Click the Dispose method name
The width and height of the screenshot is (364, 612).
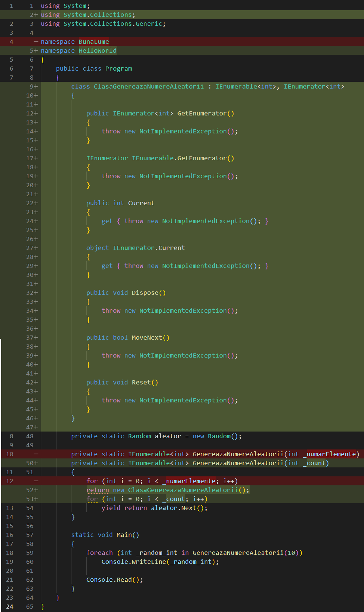[x=145, y=293]
